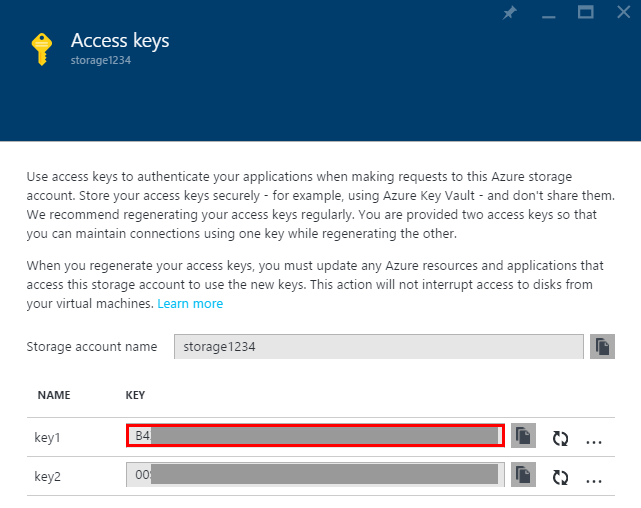This screenshot has height=508, width=641.
Task: Regenerate key2 with refresh icon
Action: point(560,477)
